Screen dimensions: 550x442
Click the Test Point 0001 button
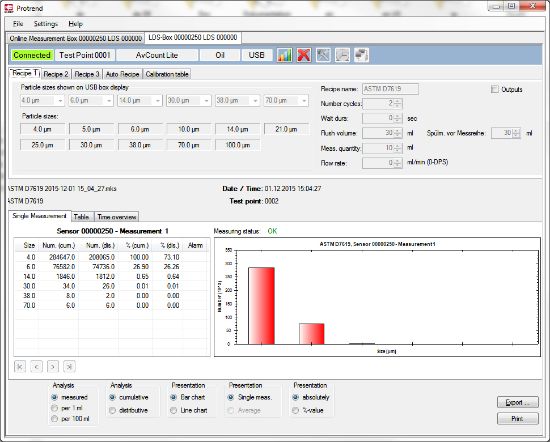click(85, 55)
